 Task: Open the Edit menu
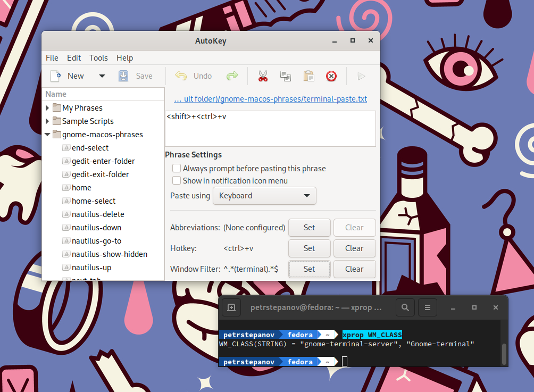(x=74, y=58)
